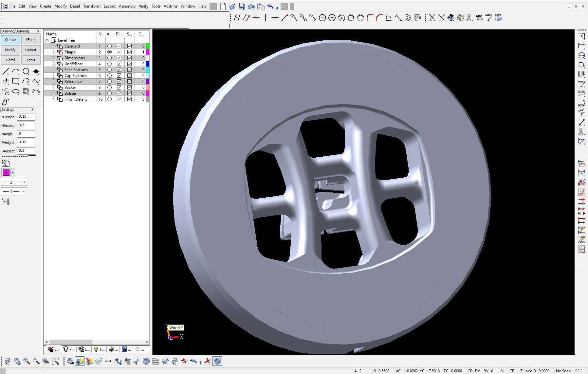The image size is (588, 374).
Task: Toggle Selectable checkbox for Face Features level
Action: click(130, 70)
